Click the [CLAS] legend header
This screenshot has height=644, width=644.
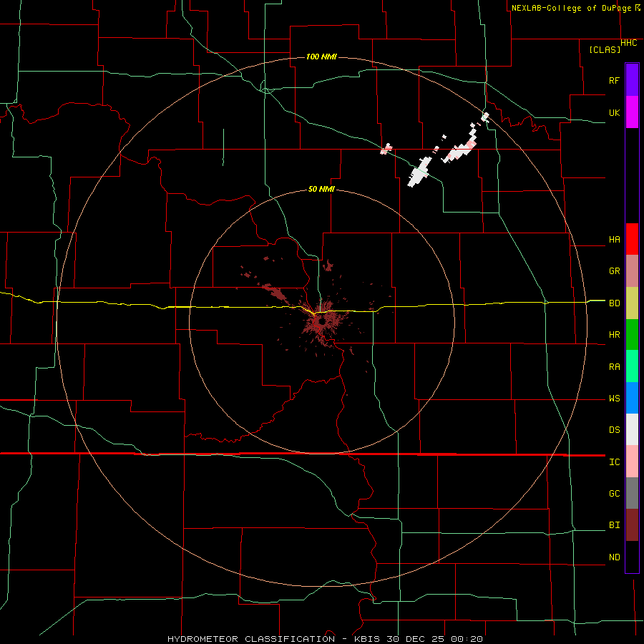(x=605, y=49)
